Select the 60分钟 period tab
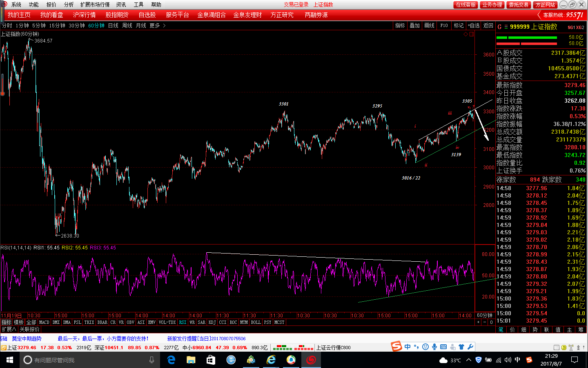 [x=96, y=25]
